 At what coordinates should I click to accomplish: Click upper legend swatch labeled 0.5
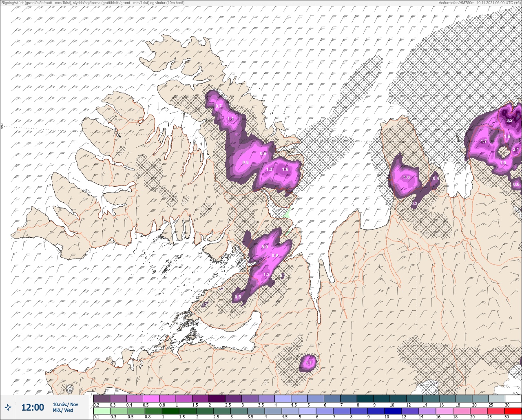(x=151, y=398)
